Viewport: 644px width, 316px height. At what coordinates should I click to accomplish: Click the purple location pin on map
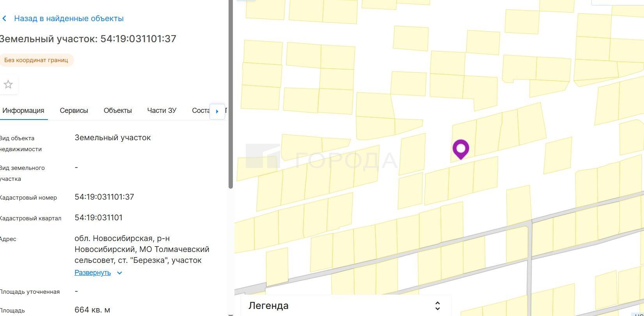pos(461,148)
